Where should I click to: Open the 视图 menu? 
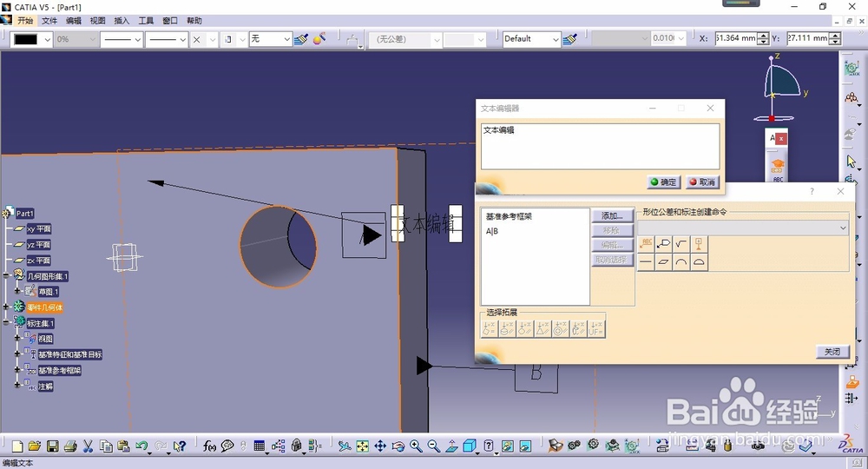point(97,21)
